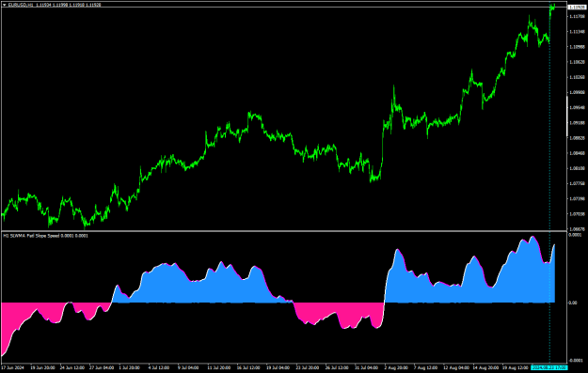Click the 1.06678 price scale label
The height and width of the screenshot is (373, 588).
[x=578, y=229]
